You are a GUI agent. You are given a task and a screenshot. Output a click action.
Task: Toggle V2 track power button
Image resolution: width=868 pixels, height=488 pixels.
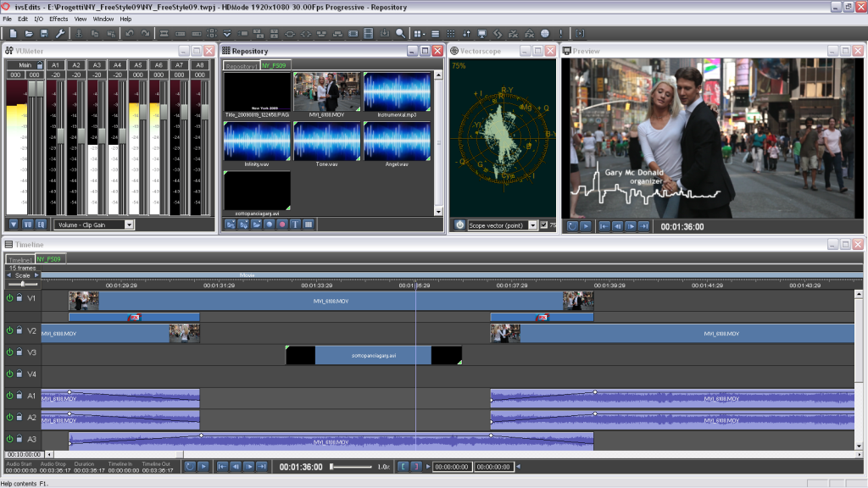tap(9, 330)
